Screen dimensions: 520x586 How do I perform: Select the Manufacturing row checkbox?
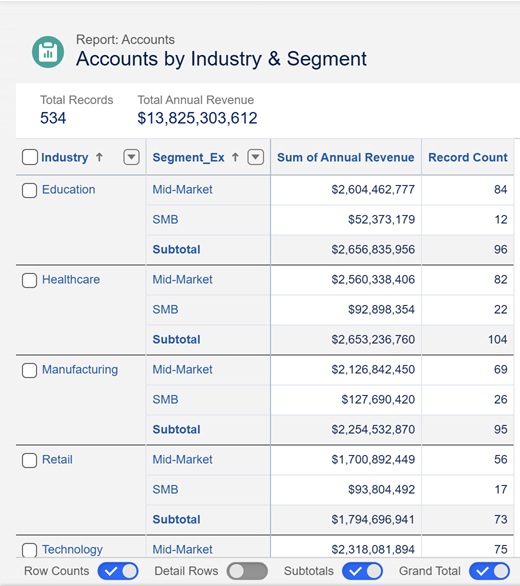29,370
